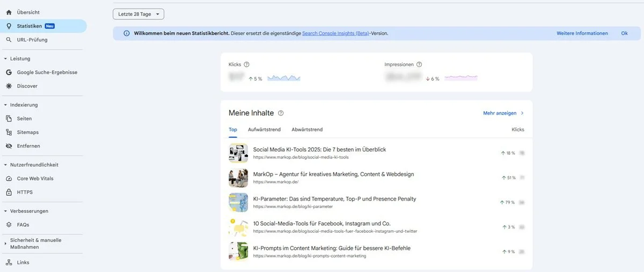Click the help icon next to Impressionen

pos(419,65)
